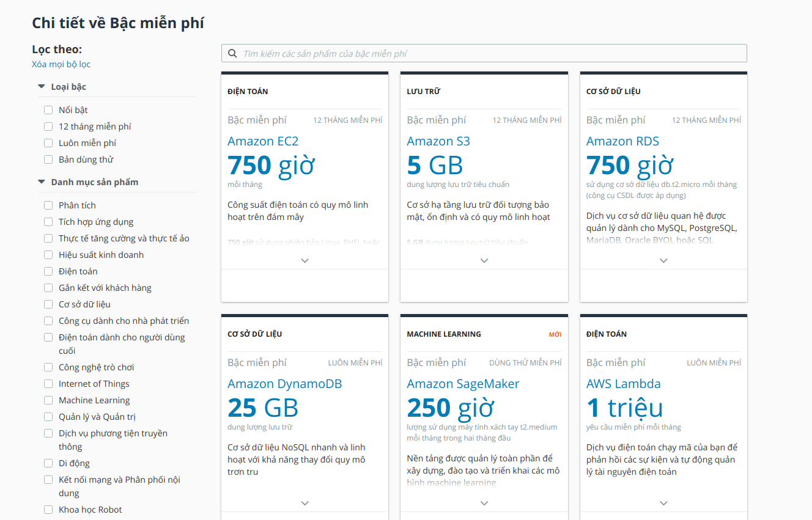Collapse the Loại bậc filter section

pyautogui.click(x=42, y=87)
